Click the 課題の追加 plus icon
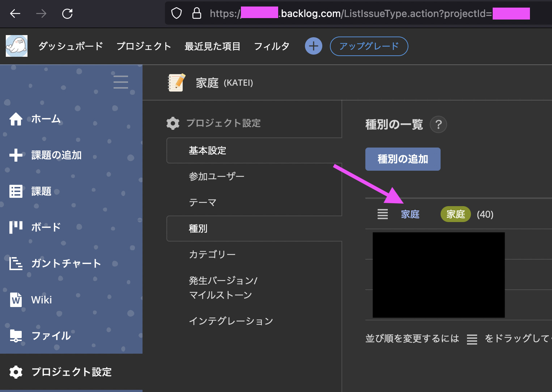The width and height of the screenshot is (552, 392). pos(16,155)
